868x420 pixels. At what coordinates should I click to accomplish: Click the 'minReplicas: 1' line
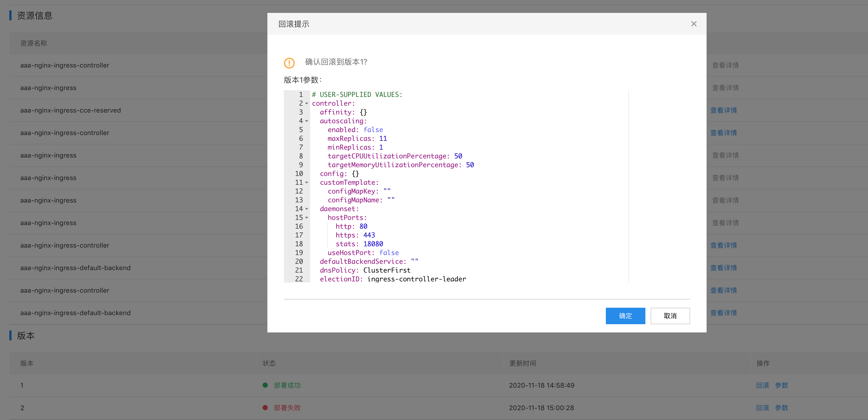355,147
